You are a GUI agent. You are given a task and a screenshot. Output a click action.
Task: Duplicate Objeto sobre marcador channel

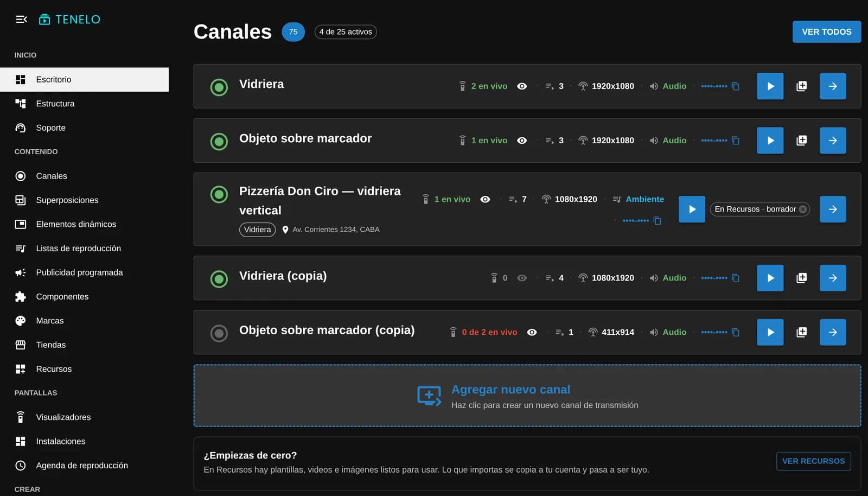(801, 141)
